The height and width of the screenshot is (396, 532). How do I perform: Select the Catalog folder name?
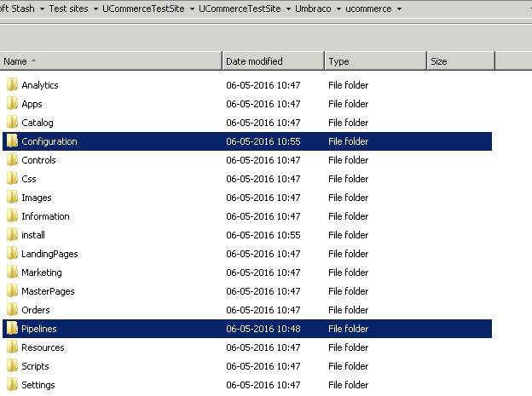point(38,123)
